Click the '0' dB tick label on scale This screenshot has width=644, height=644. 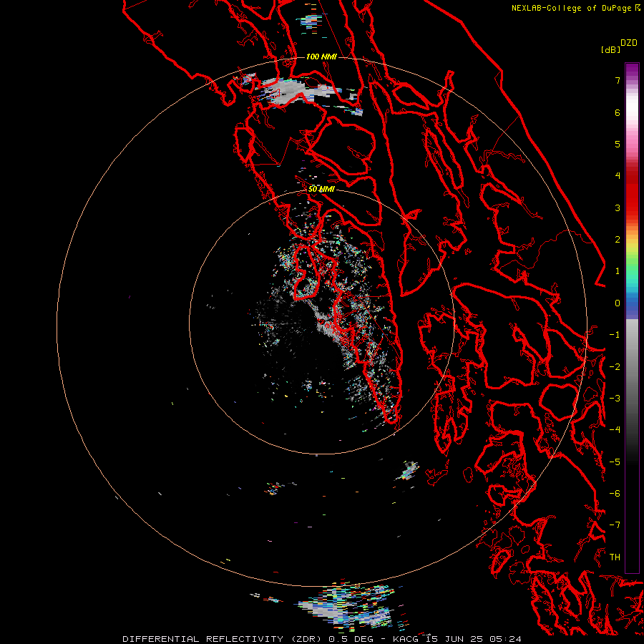[x=618, y=303]
